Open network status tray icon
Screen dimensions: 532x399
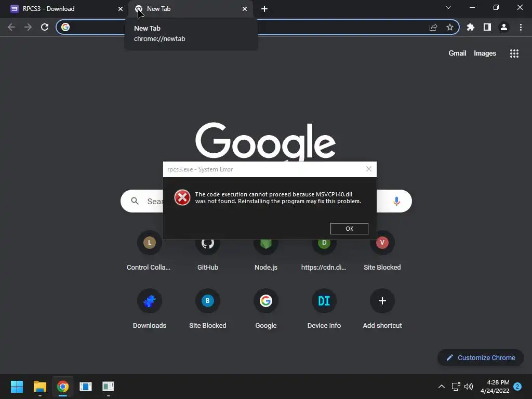[x=456, y=387]
